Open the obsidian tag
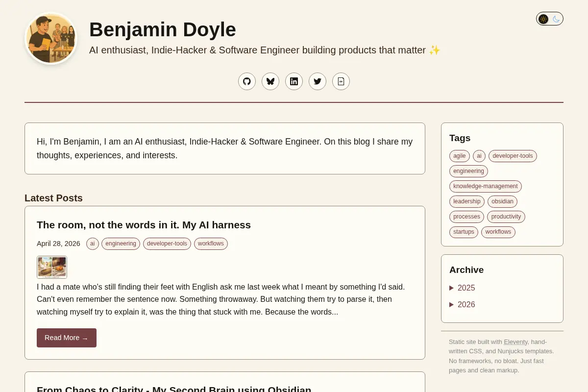The image size is (588, 392). [x=502, y=201]
